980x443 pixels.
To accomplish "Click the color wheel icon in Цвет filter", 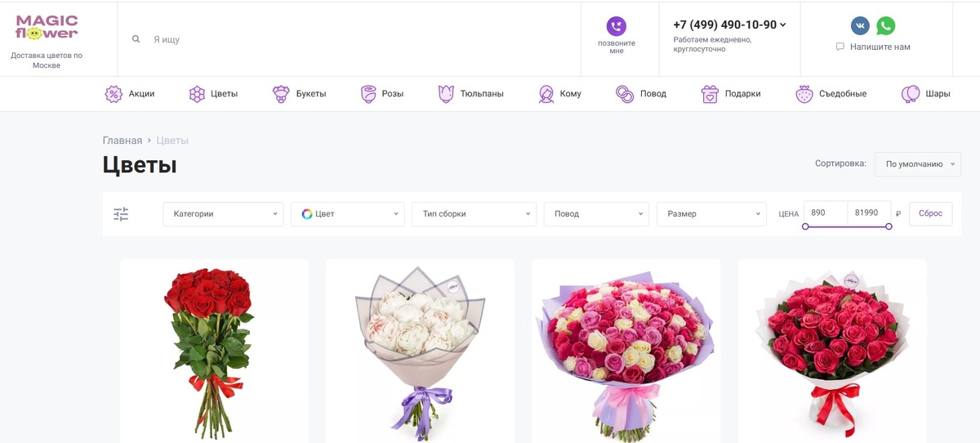I will coord(307,214).
